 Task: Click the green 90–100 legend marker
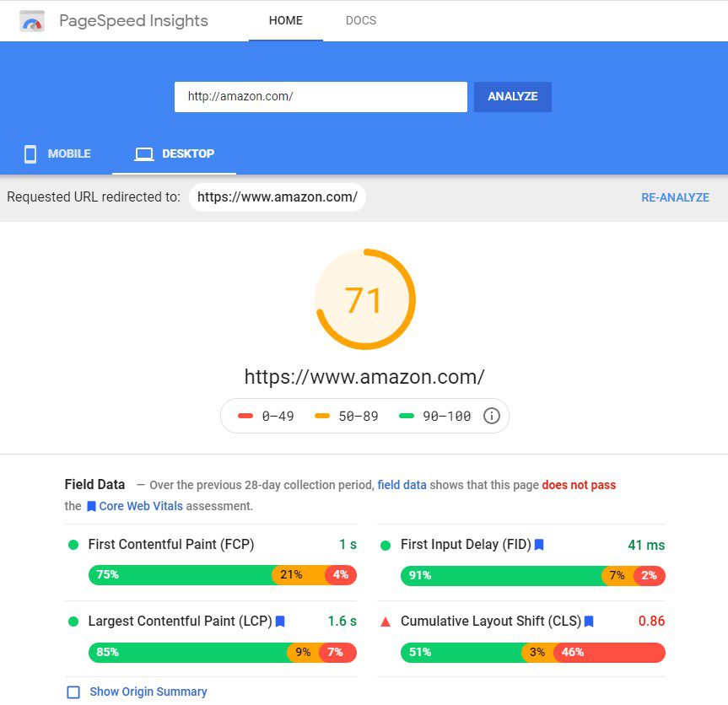coord(407,416)
